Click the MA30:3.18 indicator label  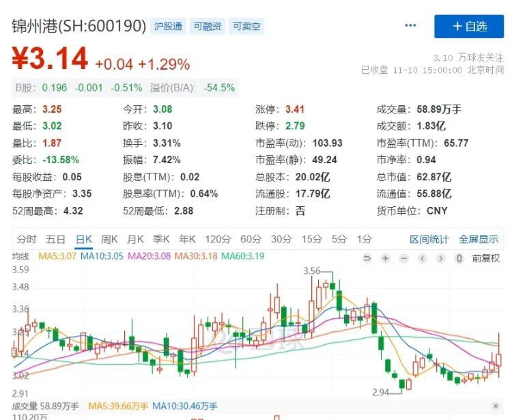click(196, 255)
